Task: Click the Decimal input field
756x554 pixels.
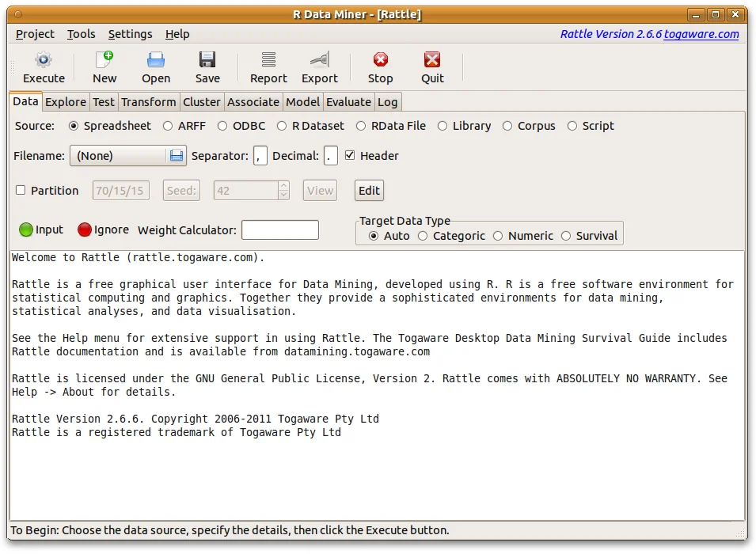Action: click(x=331, y=156)
